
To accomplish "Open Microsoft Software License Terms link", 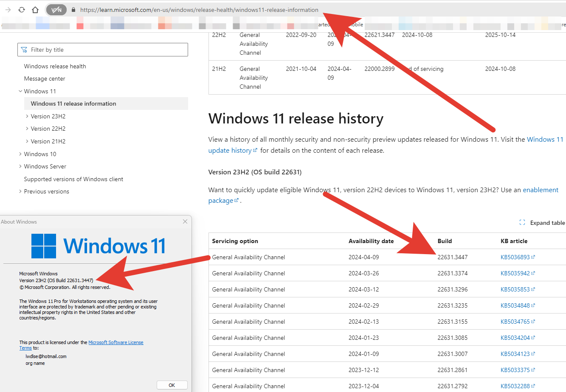I will 116,342.
